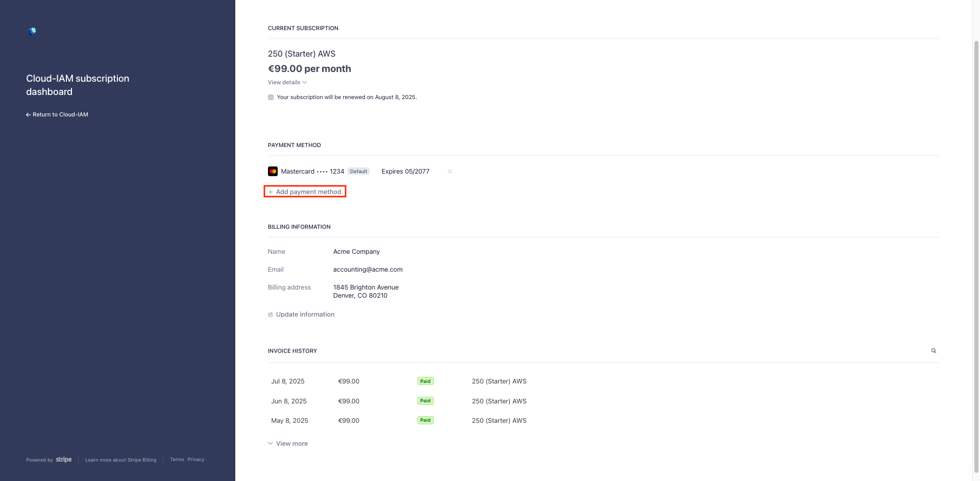Image resolution: width=980 pixels, height=481 pixels.
Task: Add a new payment method
Action: click(x=305, y=191)
